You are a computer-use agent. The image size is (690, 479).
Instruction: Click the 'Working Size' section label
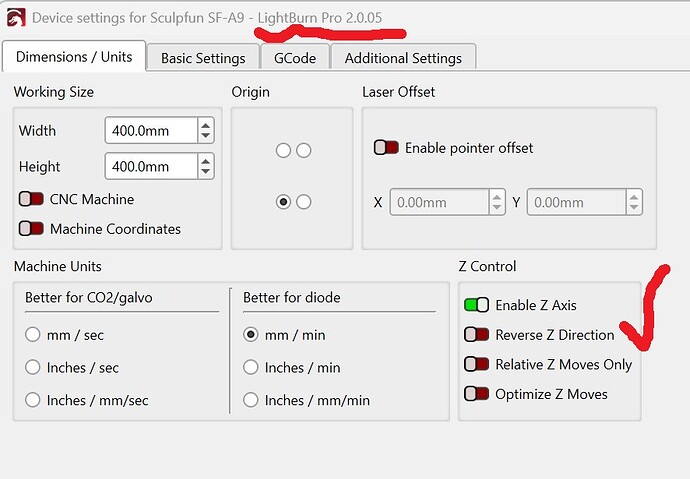point(54,91)
